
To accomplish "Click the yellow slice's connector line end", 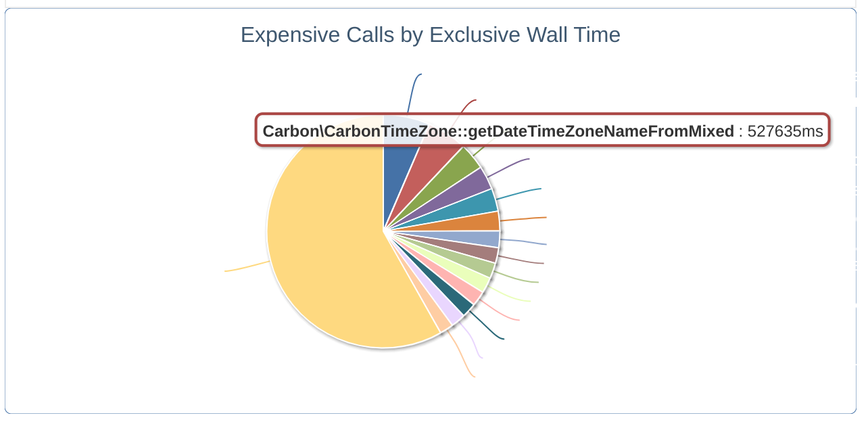I will tap(226, 271).
